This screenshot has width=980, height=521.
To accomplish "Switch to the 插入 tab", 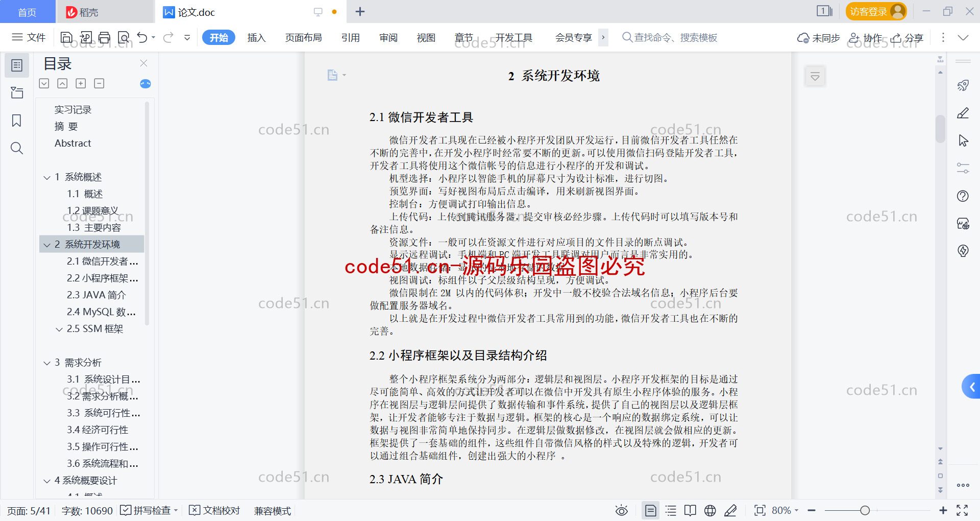I will pos(256,37).
